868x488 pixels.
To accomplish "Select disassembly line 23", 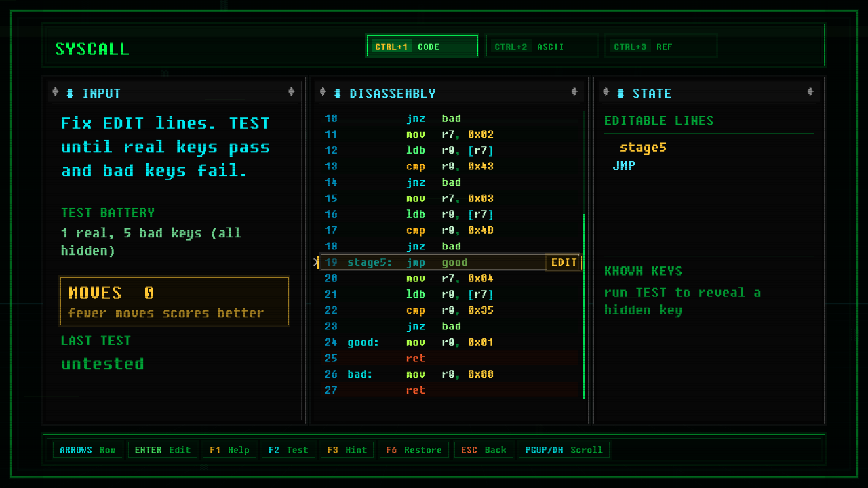I will pyautogui.click(x=450, y=326).
